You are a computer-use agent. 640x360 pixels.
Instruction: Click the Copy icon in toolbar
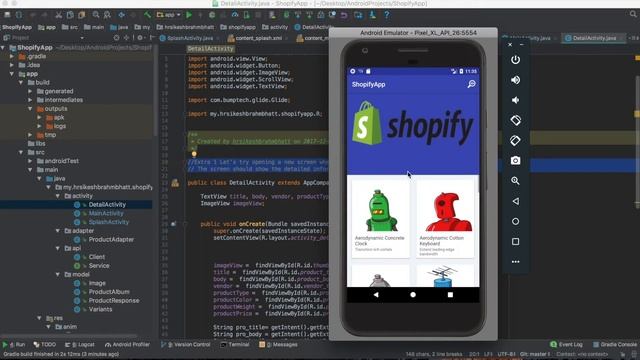pos(70,15)
